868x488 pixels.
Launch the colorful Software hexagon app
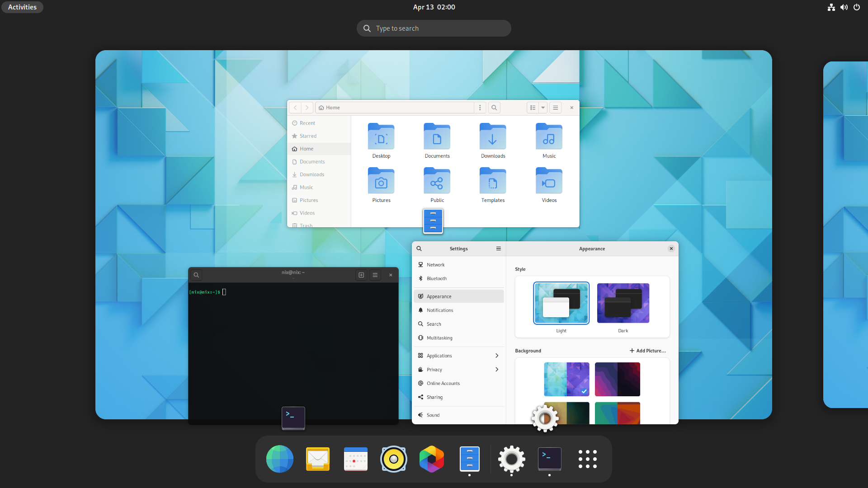tap(431, 459)
